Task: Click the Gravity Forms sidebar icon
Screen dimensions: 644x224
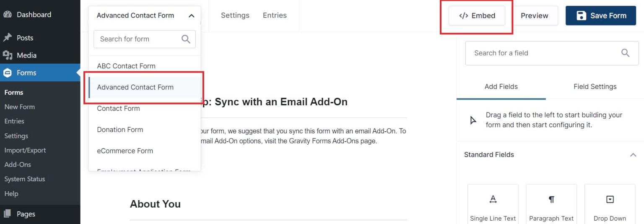Action: [8, 73]
